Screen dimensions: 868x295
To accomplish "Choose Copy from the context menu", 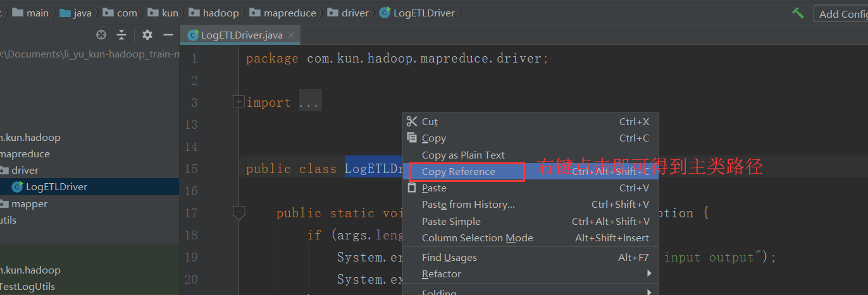I will tap(531, 138).
